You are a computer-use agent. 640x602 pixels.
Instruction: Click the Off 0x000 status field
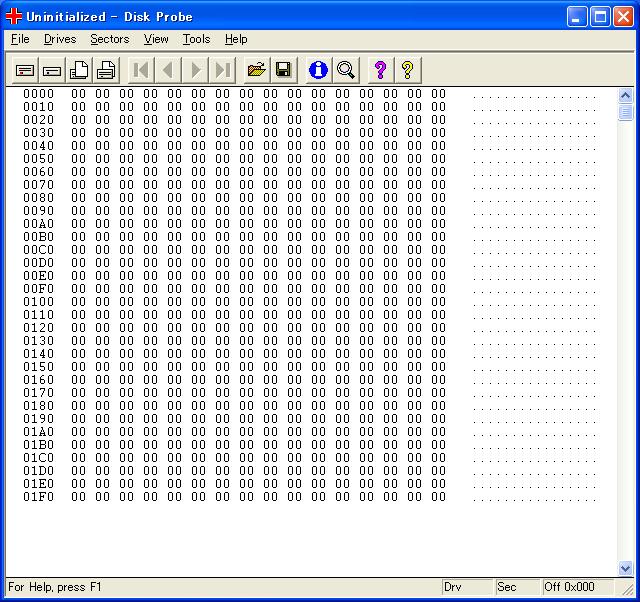[578, 587]
